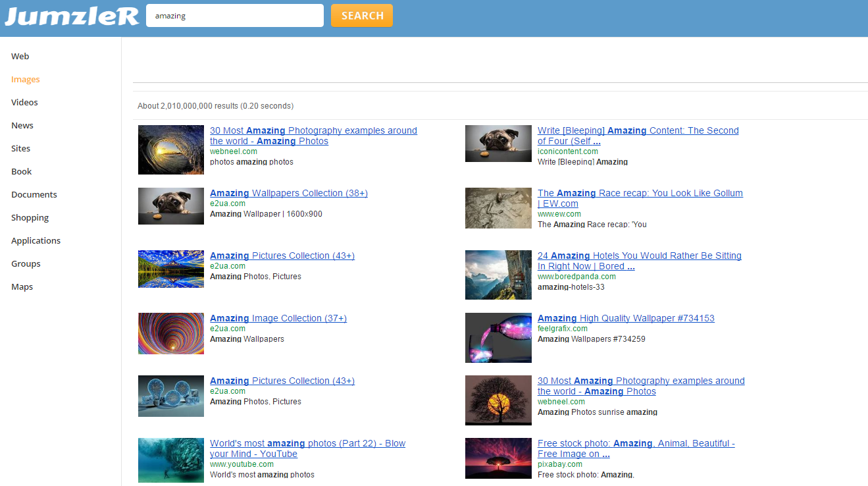Open muddy thumbnail of Amazing Race recap
This screenshot has height=486, width=868.
coord(498,208)
